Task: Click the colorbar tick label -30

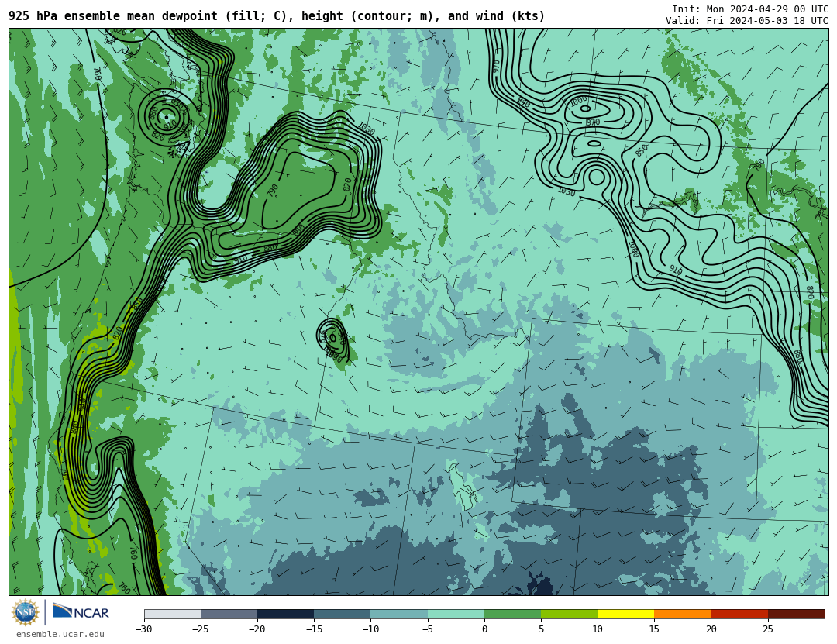Action: 144,629
